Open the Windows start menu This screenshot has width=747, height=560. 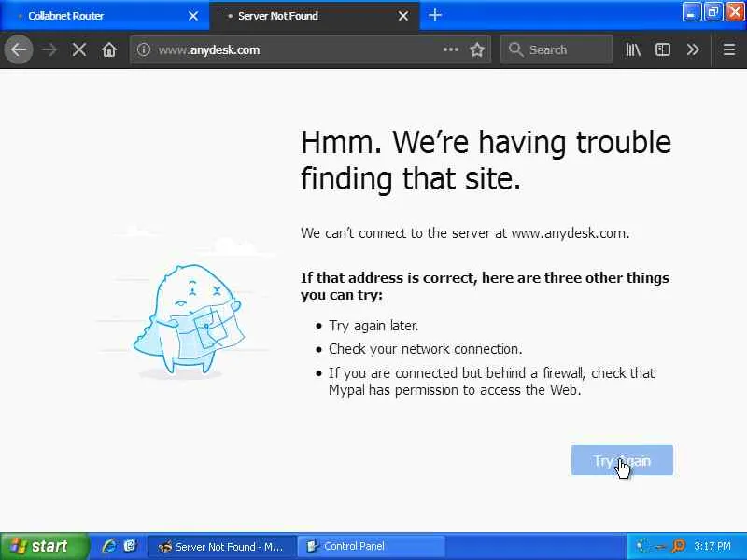[44, 546]
